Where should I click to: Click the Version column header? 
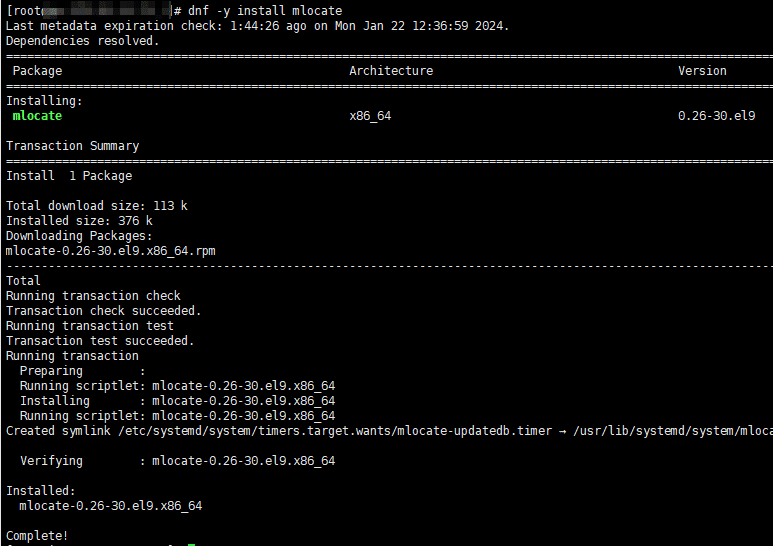pos(702,71)
